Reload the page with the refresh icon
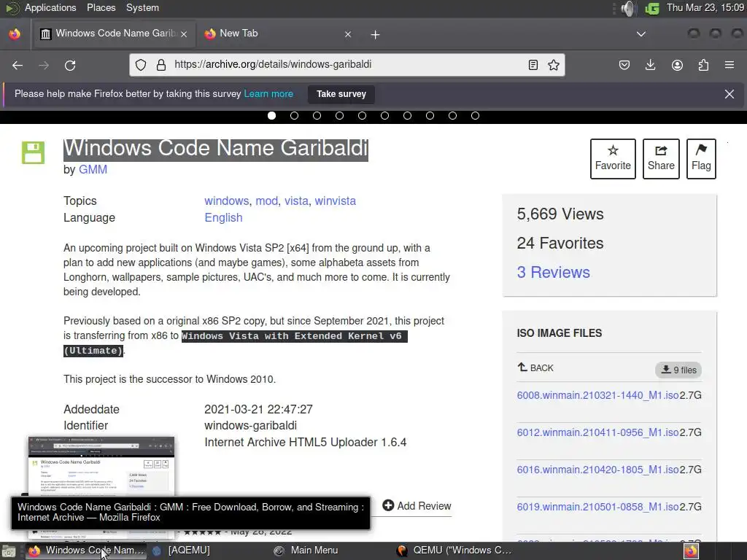The width and height of the screenshot is (747, 560). coord(70,65)
